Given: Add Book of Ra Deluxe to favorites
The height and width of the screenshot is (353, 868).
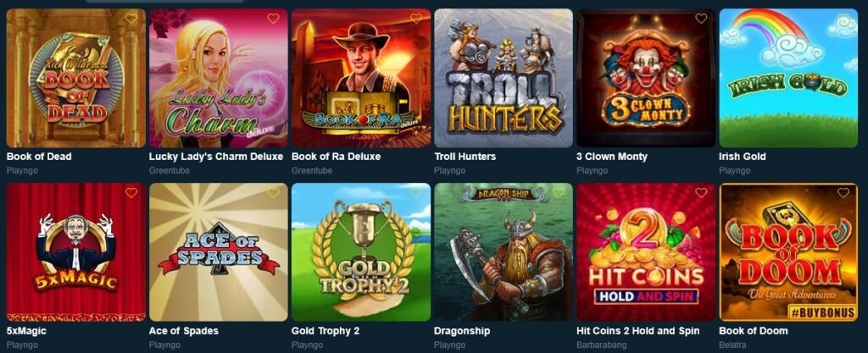Looking at the screenshot, I should (416, 19).
